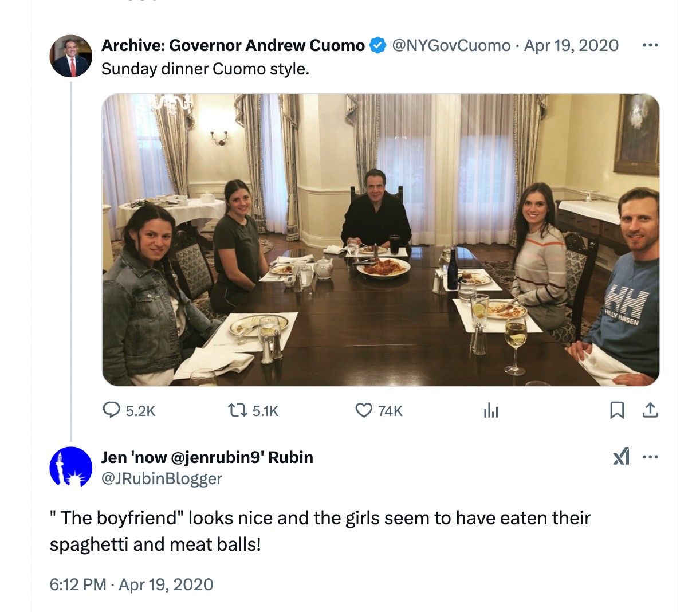Bookmark the Sunday dinner tweet
700x612 pixels.
pos(617,410)
